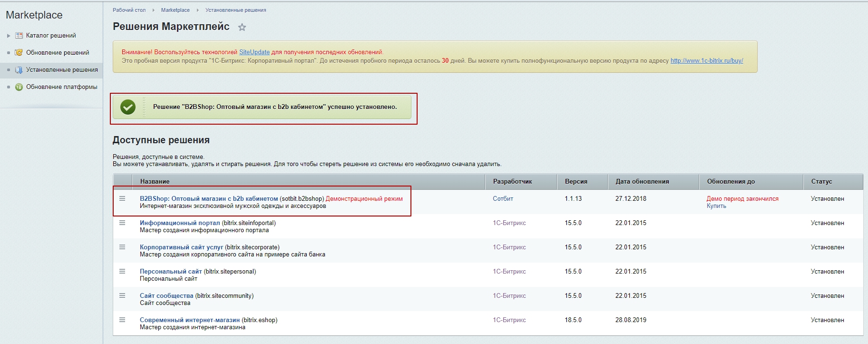Expand Каталог решений tree arrow

tap(9, 36)
